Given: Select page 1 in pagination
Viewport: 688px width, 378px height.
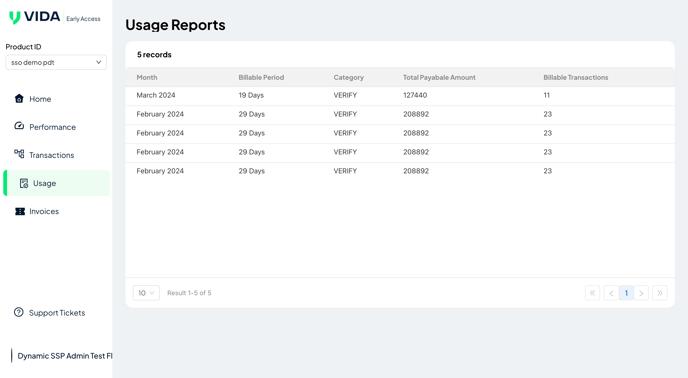Looking at the screenshot, I should tap(626, 293).
